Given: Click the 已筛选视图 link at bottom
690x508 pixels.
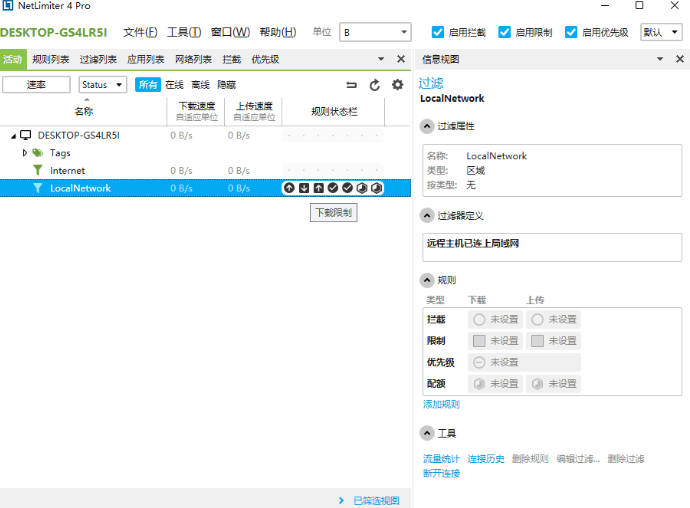Looking at the screenshot, I should pyautogui.click(x=376, y=501).
